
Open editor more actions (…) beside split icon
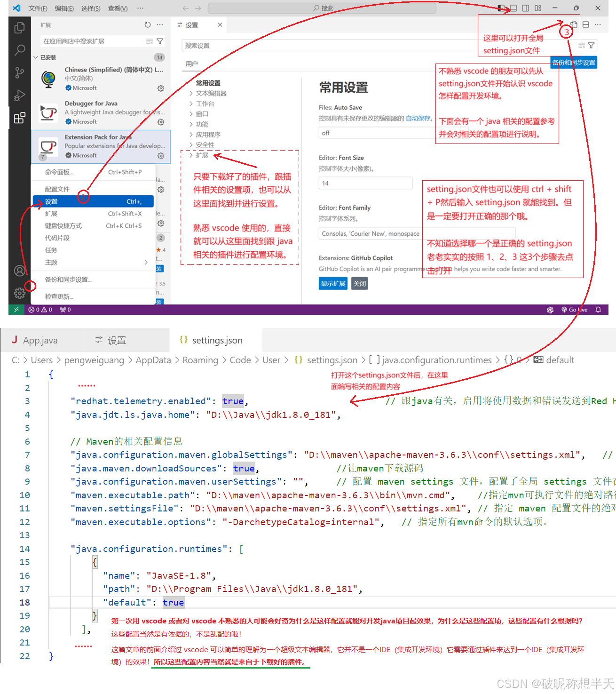(x=598, y=24)
